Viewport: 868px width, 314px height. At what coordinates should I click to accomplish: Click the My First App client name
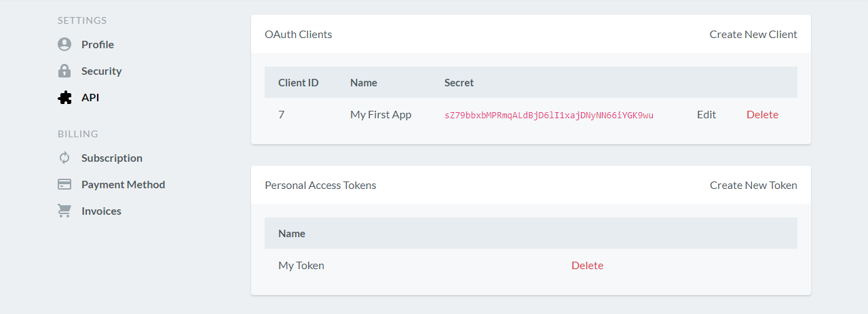click(x=381, y=115)
